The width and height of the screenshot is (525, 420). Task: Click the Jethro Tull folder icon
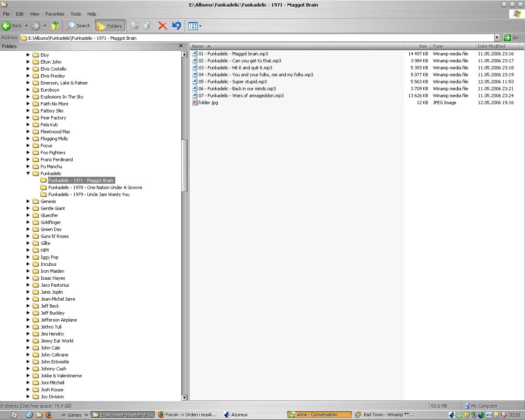tap(36, 327)
